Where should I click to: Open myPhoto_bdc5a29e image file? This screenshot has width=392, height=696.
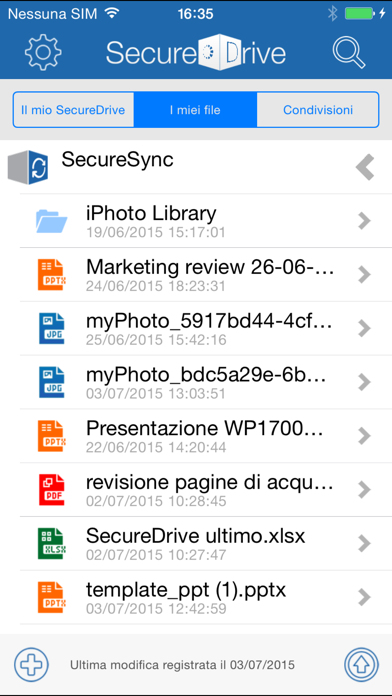point(206,382)
